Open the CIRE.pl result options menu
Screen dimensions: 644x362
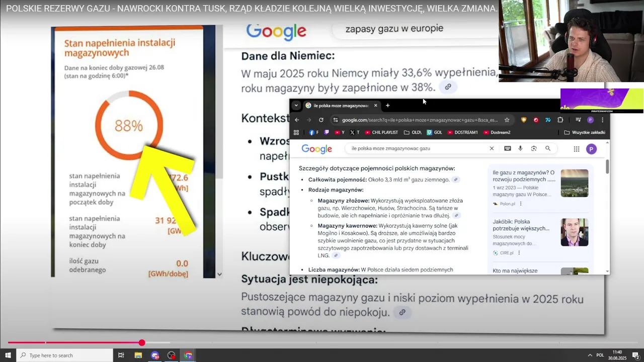(x=519, y=253)
